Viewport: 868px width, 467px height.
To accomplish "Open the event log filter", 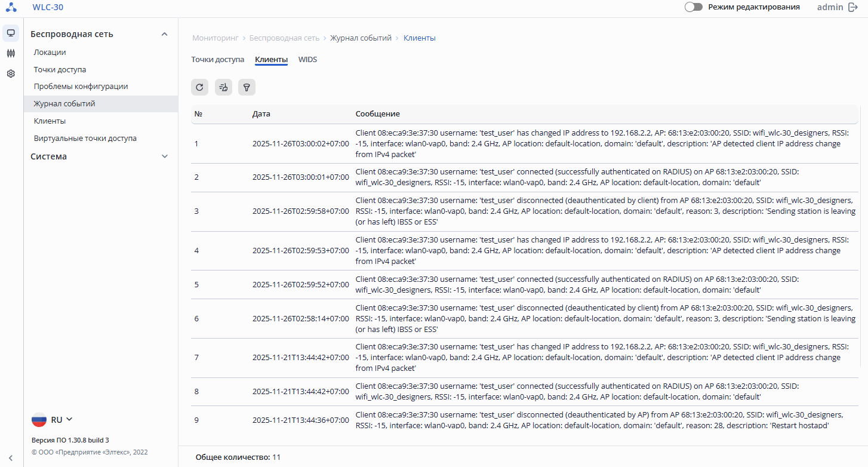I will (x=247, y=87).
